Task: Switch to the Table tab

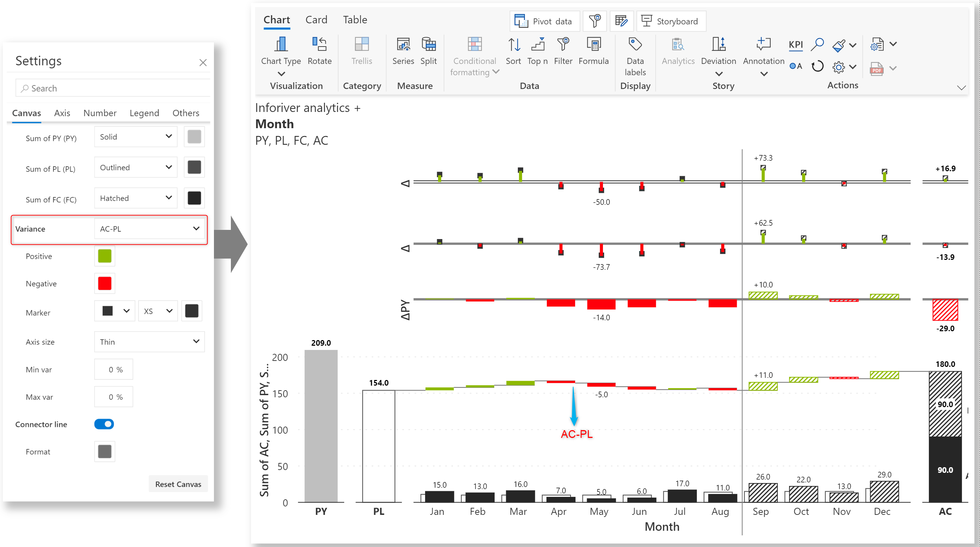Action: click(x=355, y=20)
